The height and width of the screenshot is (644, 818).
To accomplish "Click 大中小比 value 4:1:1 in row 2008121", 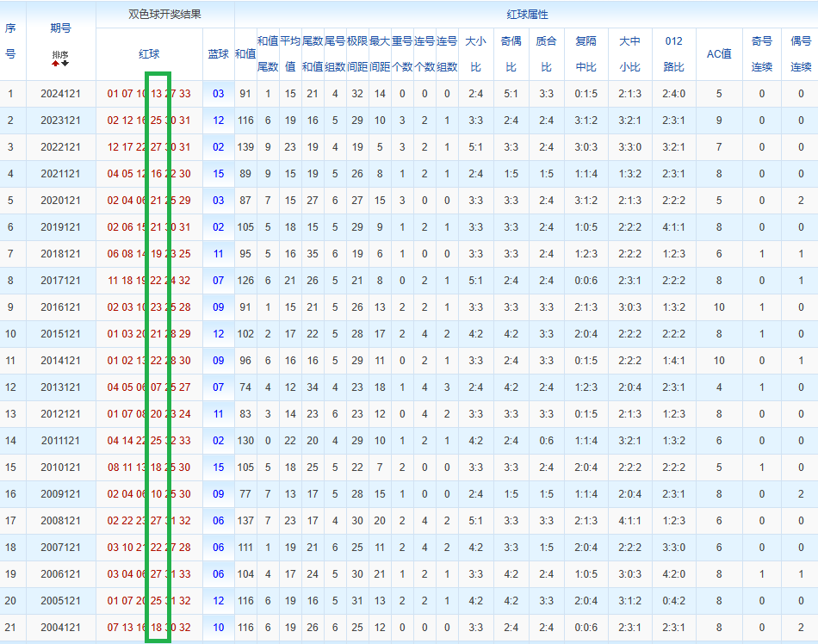I will (629, 520).
